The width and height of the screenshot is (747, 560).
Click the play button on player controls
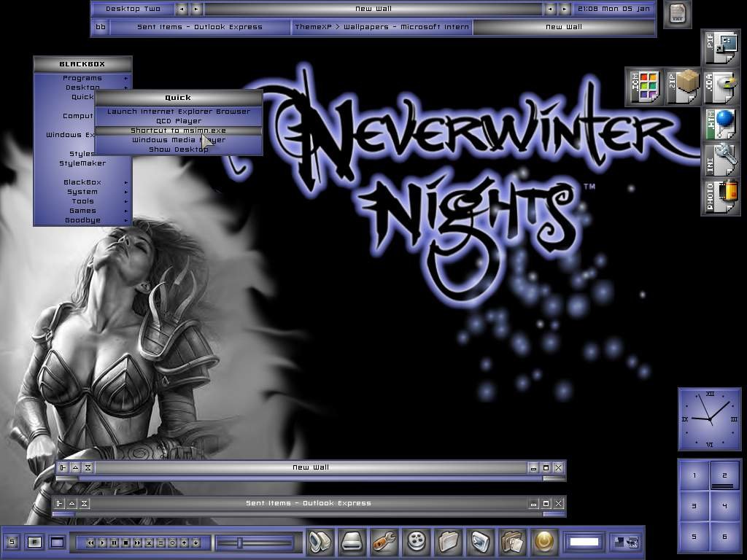(102, 542)
